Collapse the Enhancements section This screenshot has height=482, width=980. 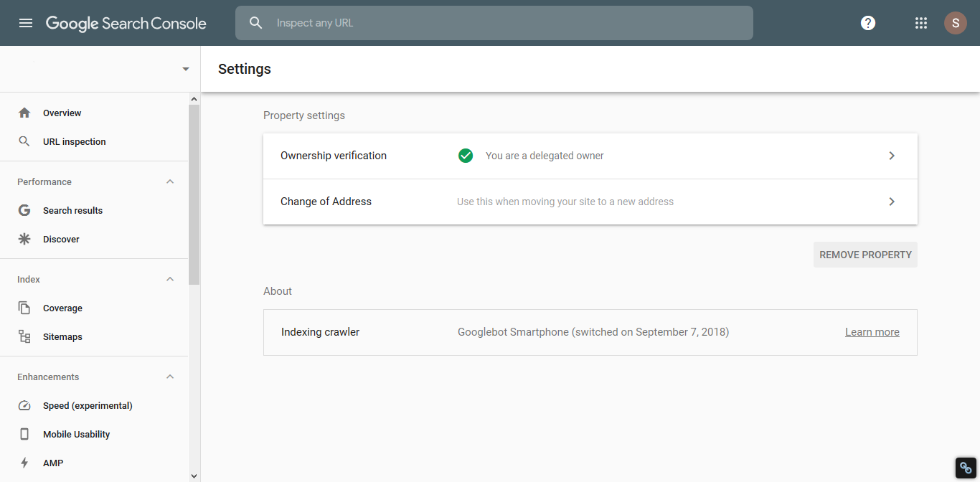[x=170, y=377]
